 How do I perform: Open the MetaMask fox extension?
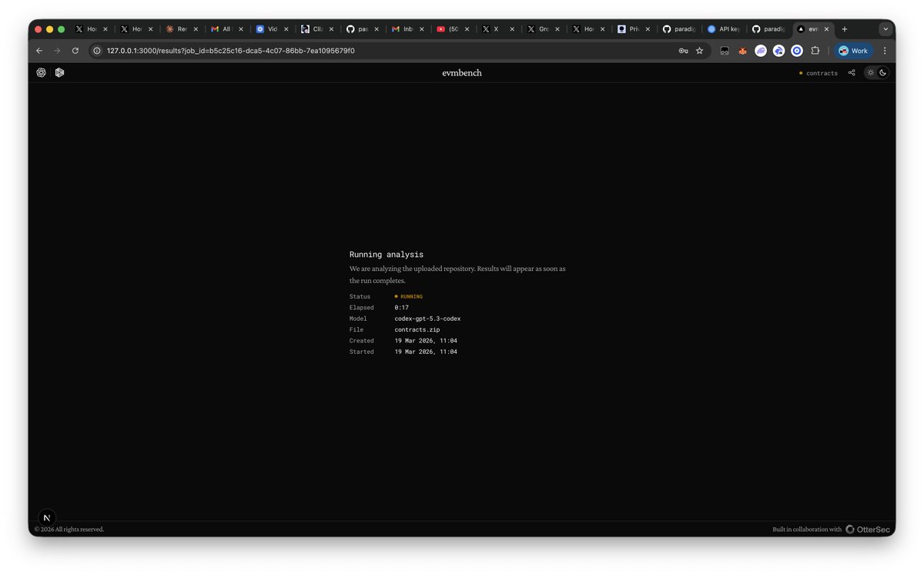click(742, 51)
